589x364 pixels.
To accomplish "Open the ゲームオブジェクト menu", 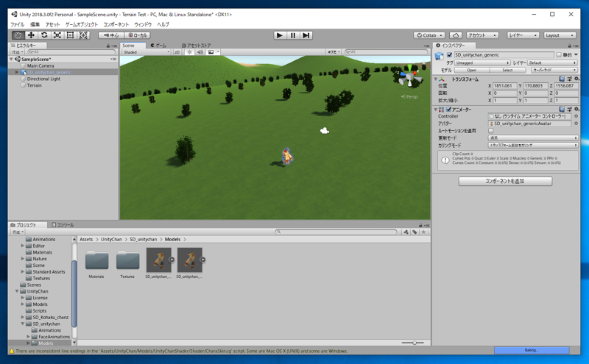I will tap(82, 24).
